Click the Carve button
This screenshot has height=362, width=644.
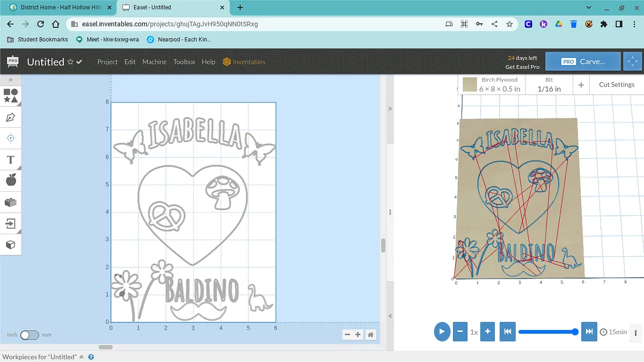pos(583,61)
